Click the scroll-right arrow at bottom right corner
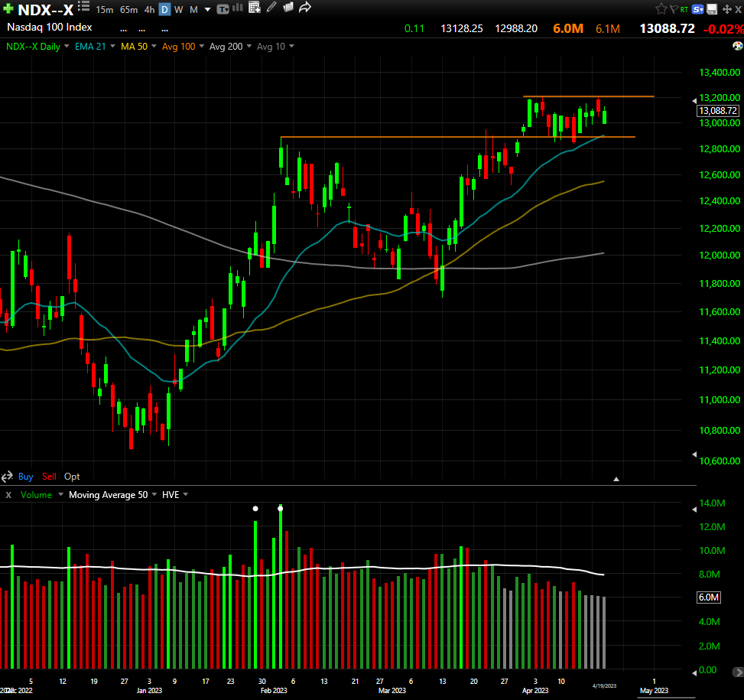Screen dimensions: 744x700 [x=739, y=672]
